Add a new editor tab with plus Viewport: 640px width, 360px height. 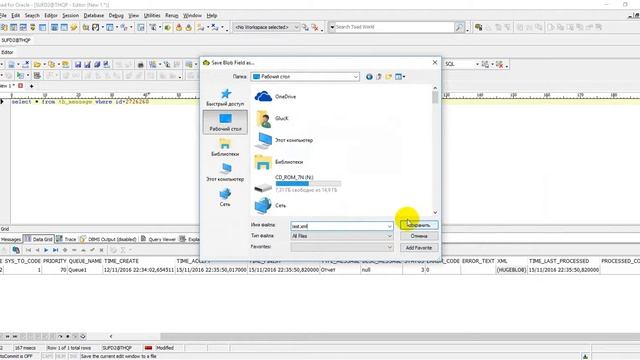tap(31, 86)
